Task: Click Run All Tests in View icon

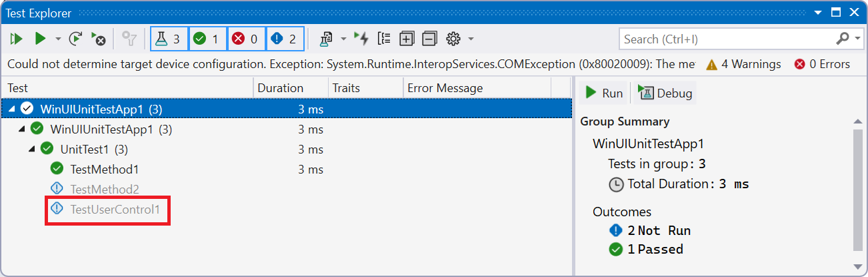Action: pyautogui.click(x=16, y=39)
